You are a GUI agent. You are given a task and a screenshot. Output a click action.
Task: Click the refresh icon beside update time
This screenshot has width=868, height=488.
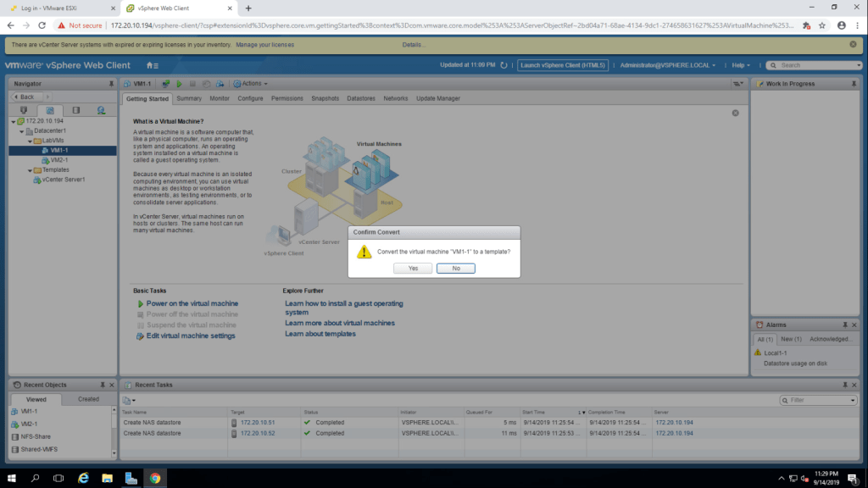pos(504,65)
